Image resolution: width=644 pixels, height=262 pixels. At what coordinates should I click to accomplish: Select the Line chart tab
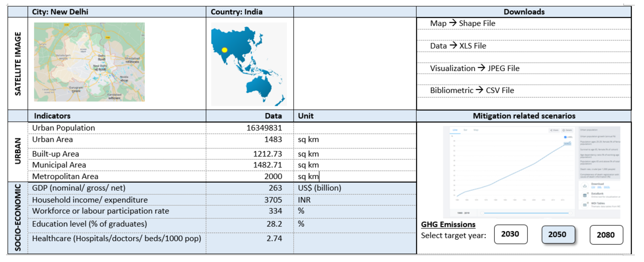pyautogui.click(x=455, y=130)
